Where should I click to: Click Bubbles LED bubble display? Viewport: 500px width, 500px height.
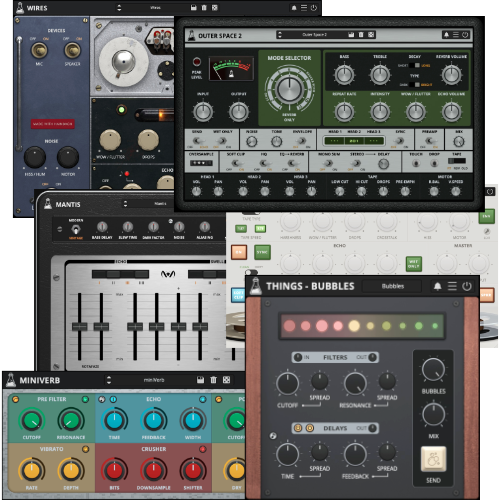pyautogui.click(x=362, y=326)
